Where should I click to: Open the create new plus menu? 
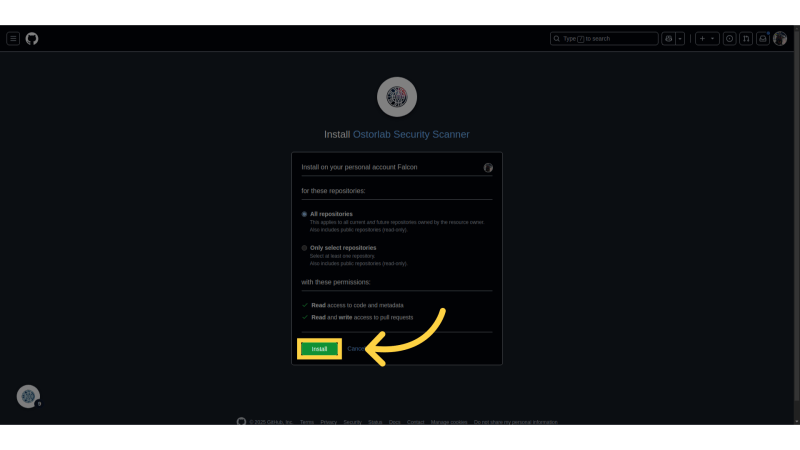(x=707, y=39)
